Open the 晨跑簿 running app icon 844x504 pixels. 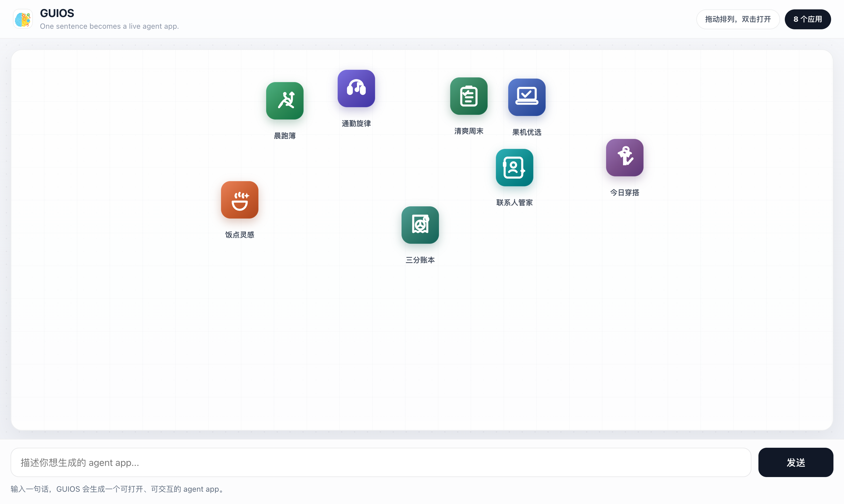(285, 101)
